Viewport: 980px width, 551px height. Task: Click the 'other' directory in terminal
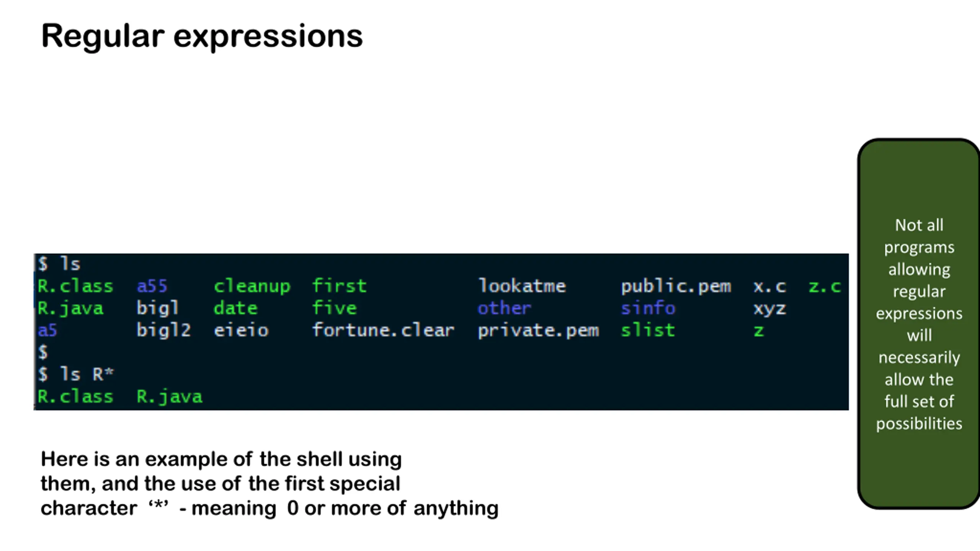(504, 308)
